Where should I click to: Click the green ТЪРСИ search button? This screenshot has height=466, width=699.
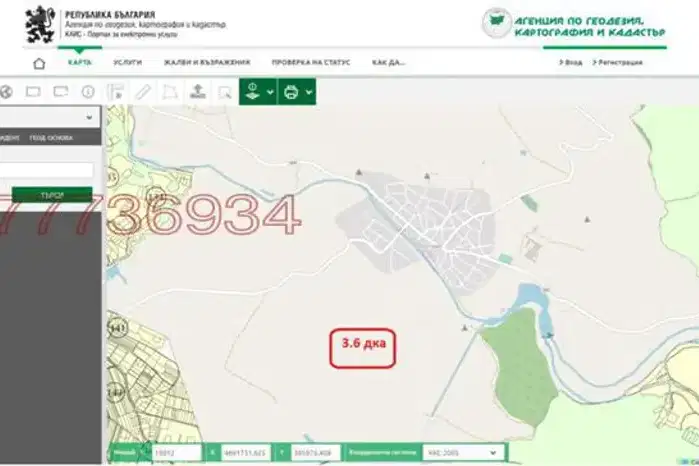[x=52, y=195]
